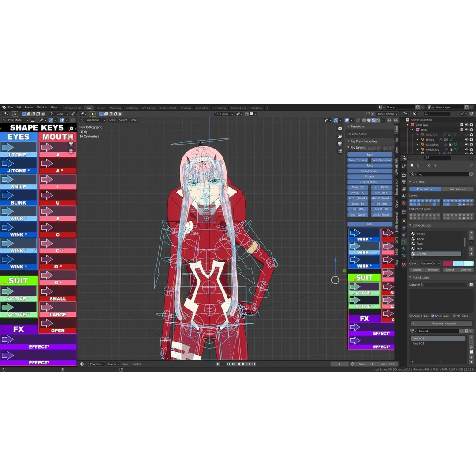476x476 pixels.
Task: Click the Root rig layer button
Action: (x=370, y=224)
